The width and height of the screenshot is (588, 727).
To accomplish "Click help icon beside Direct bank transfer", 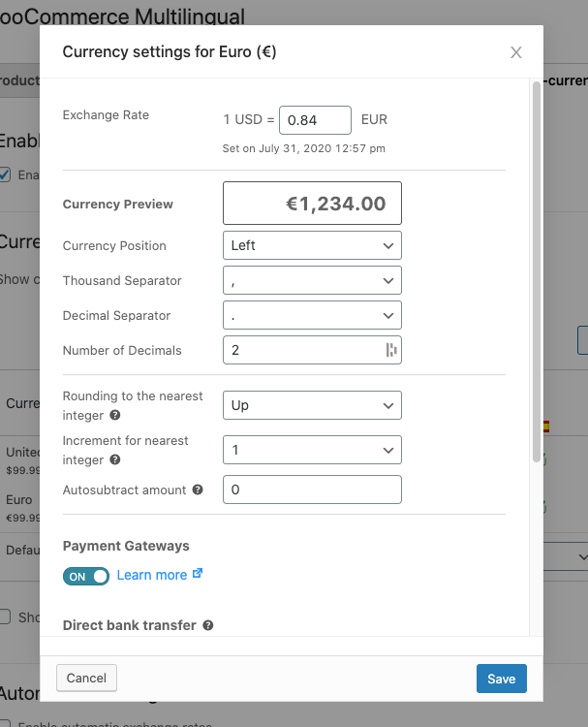I will (207, 626).
